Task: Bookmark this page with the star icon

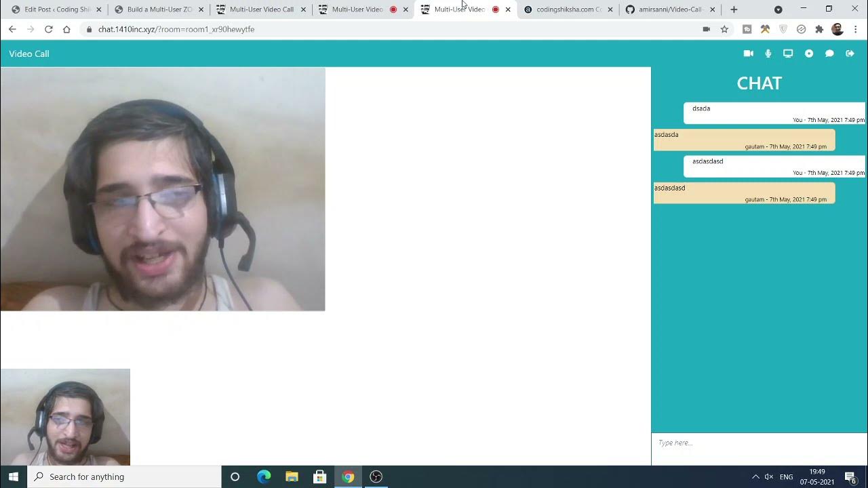Action: 724,29
